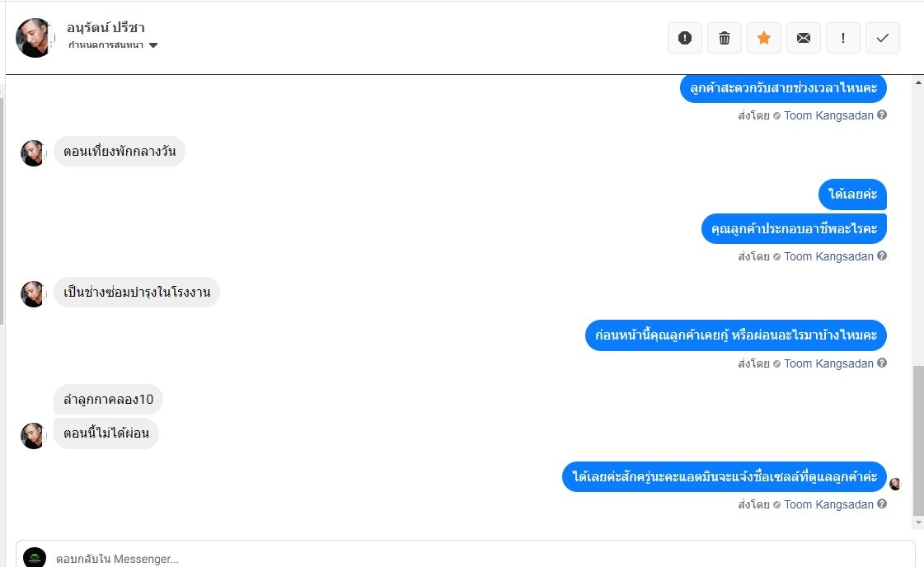This screenshot has height=567, width=924.
Task: Click the page avatar in reply box
Action: pos(35,558)
